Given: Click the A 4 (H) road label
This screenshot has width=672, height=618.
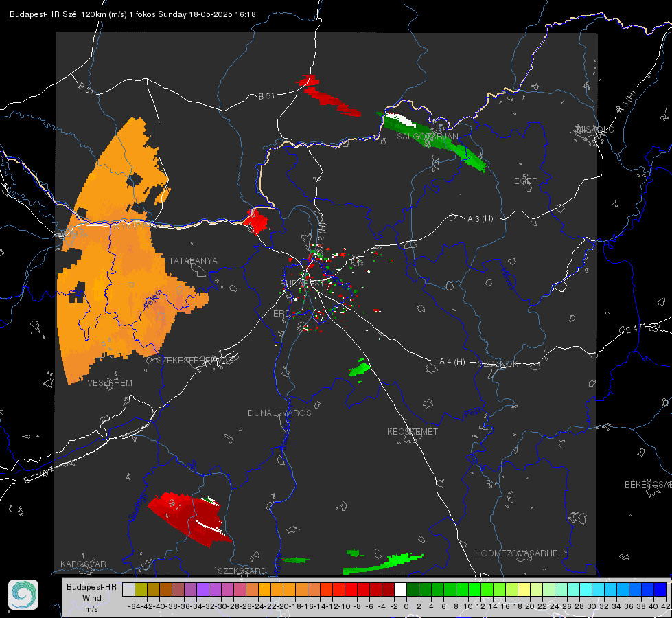Looking at the screenshot, I should 452,362.
